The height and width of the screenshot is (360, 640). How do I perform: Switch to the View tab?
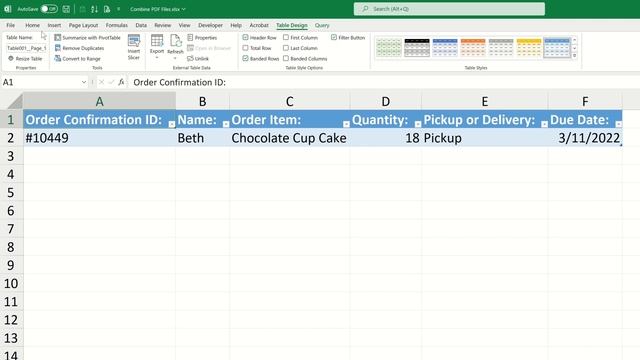click(184, 25)
